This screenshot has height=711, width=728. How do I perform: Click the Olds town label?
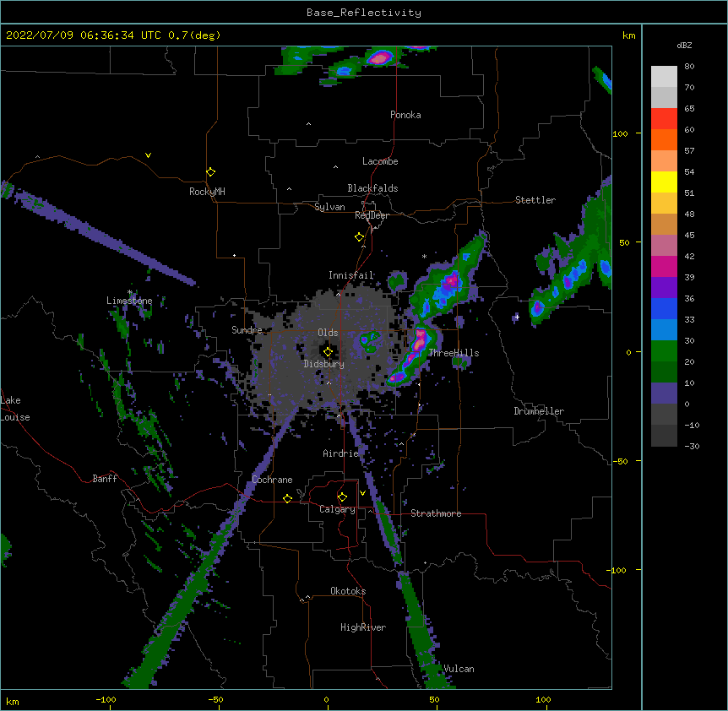coord(328,333)
